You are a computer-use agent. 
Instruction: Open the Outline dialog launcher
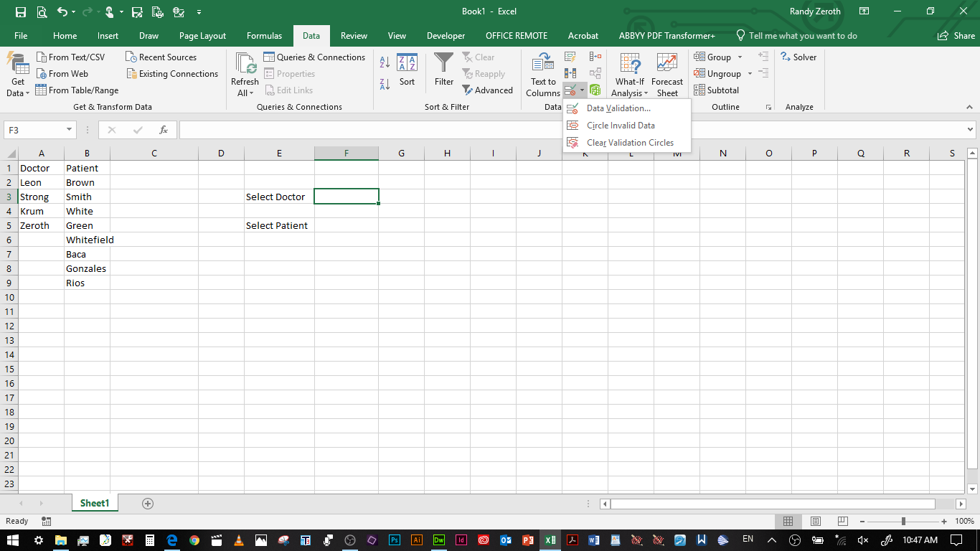pos(768,107)
